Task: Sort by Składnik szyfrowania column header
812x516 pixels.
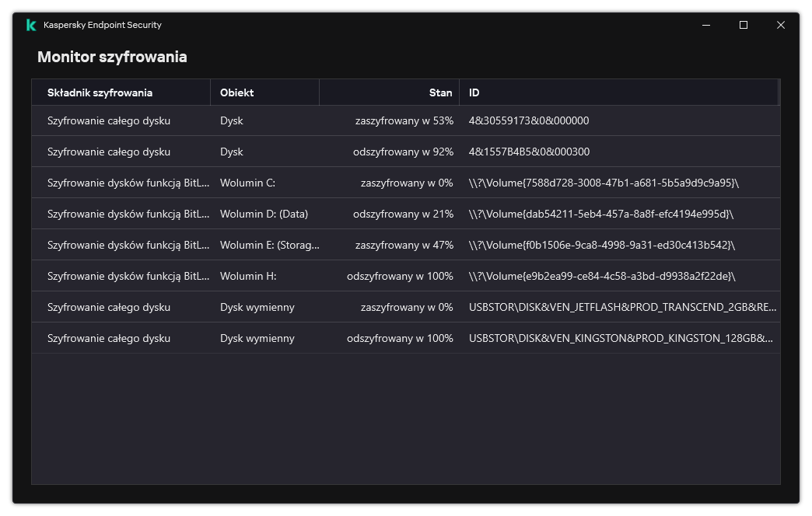Action: pyautogui.click(x=100, y=92)
